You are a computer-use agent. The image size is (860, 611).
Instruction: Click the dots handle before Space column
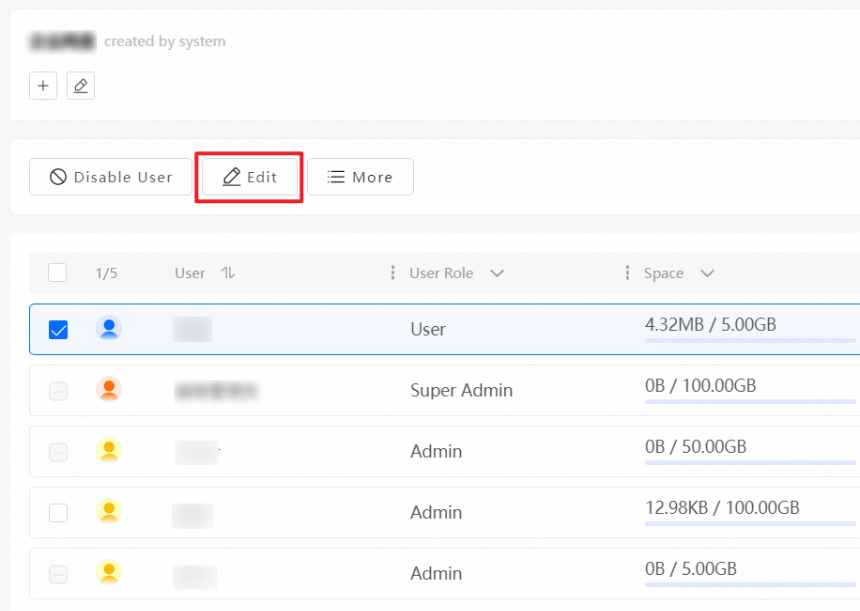pos(627,273)
